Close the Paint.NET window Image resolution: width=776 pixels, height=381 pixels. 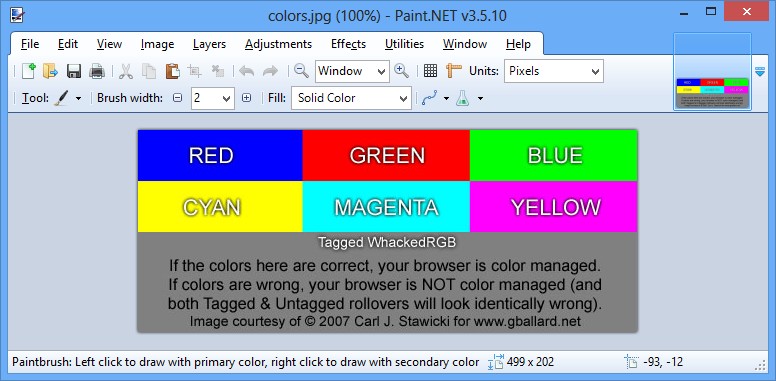tap(746, 11)
